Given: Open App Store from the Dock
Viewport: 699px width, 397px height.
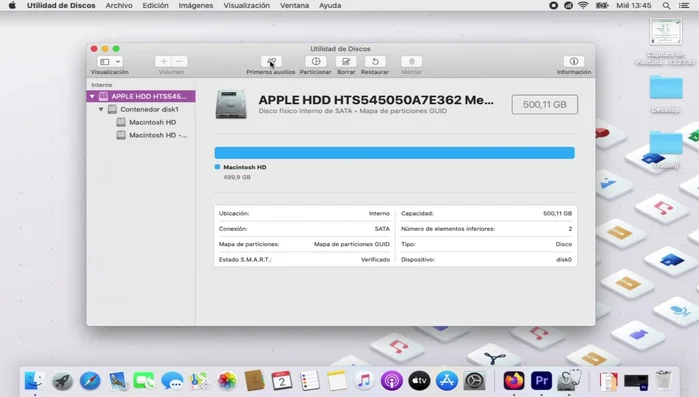Looking at the screenshot, I should pyautogui.click(x=447, y=381).
